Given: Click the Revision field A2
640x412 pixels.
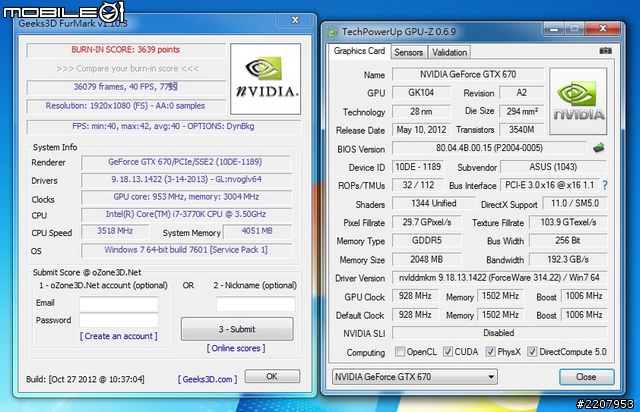Looking at the screenshot, I should point(522,93).
